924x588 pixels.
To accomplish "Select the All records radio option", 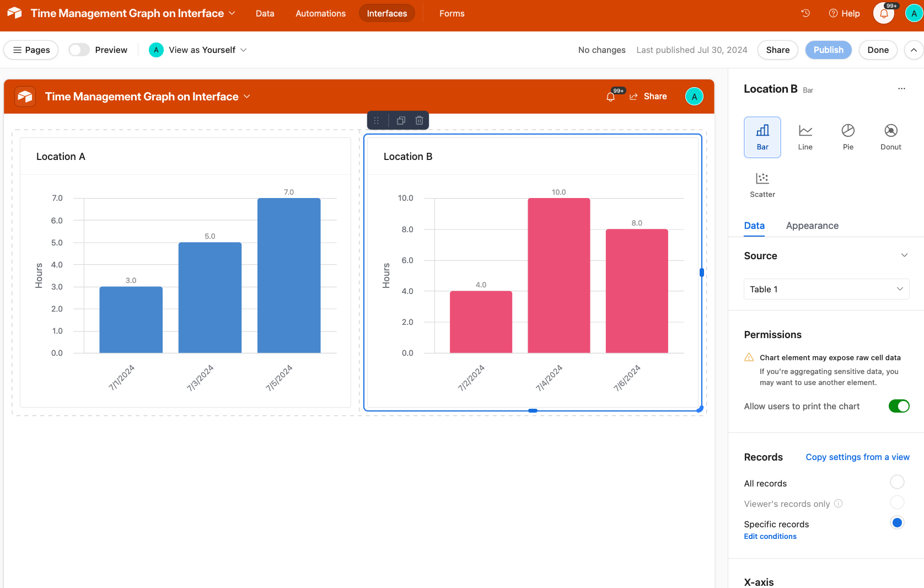I will [x=897, y=482].
